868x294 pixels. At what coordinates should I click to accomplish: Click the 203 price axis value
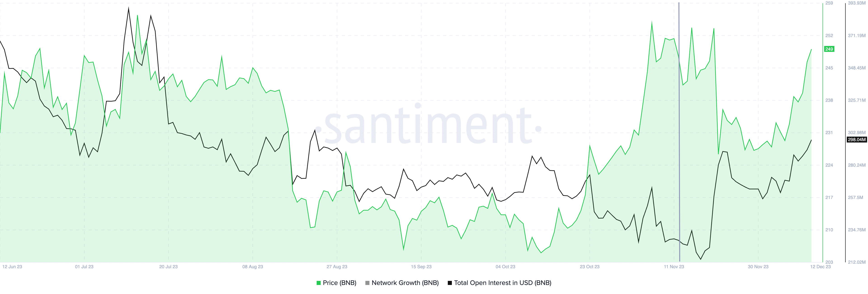[x=829, y=262]
